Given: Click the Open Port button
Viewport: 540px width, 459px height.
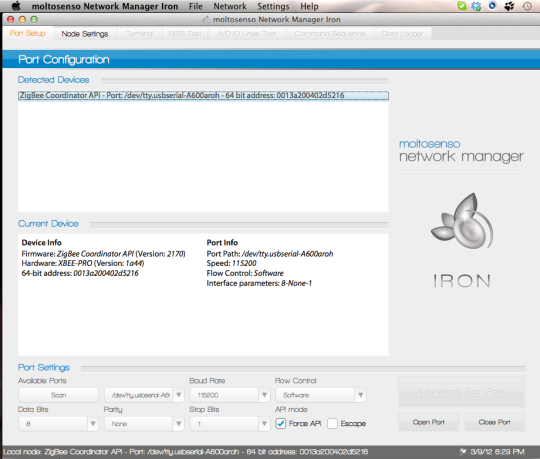Looking at the screenshot, I should (x=428, y=422).
